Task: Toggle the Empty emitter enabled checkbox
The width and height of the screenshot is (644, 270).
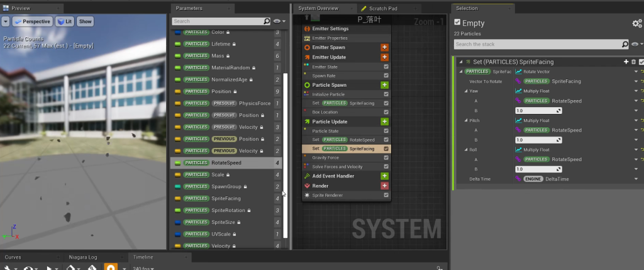Action: coord(457,23)
